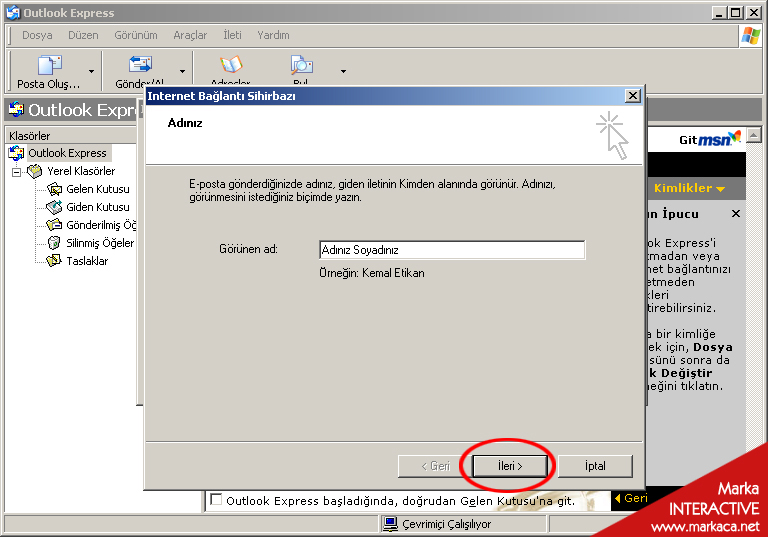
Task: Click the İleri button in wizard
Action: coord(510,466)
